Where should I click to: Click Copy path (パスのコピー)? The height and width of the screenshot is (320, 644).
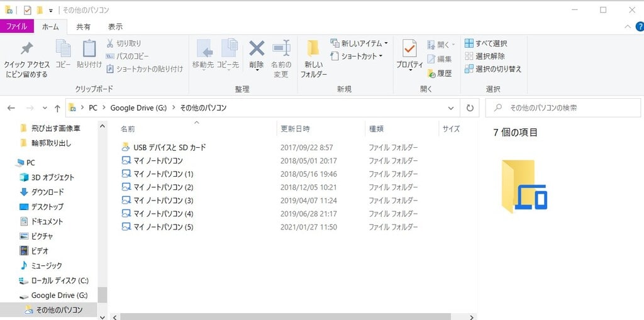[127, 56]
